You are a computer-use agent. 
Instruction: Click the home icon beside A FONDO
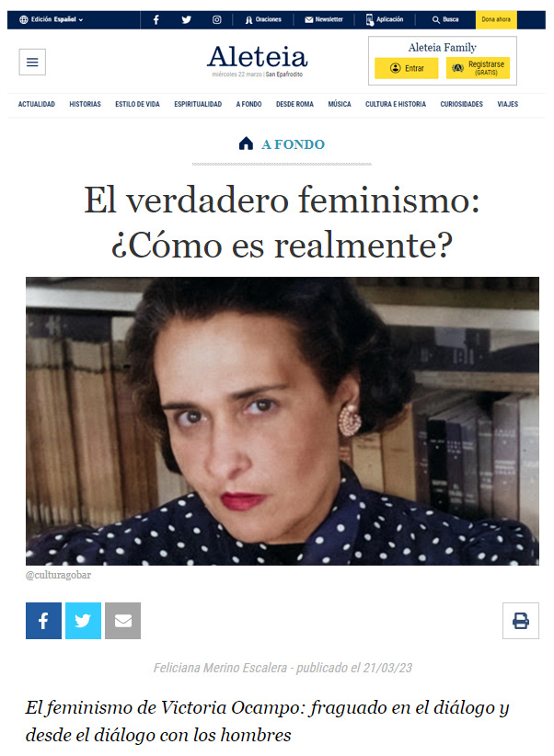[x=246, y=143]
